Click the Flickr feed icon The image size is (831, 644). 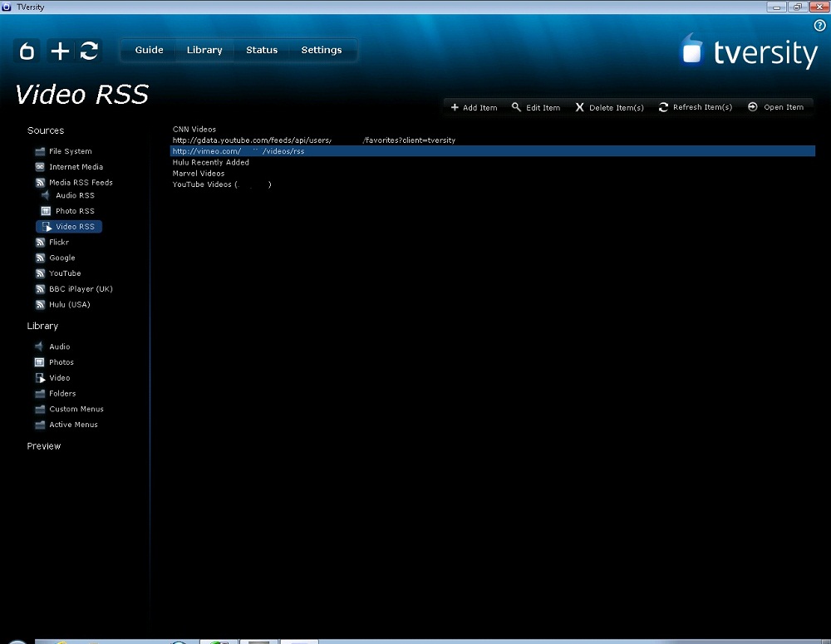pos(40,243)
